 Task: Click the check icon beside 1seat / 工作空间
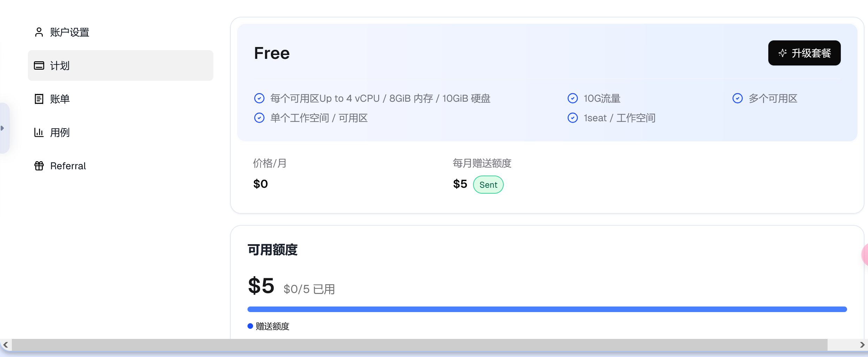(573, 118)
